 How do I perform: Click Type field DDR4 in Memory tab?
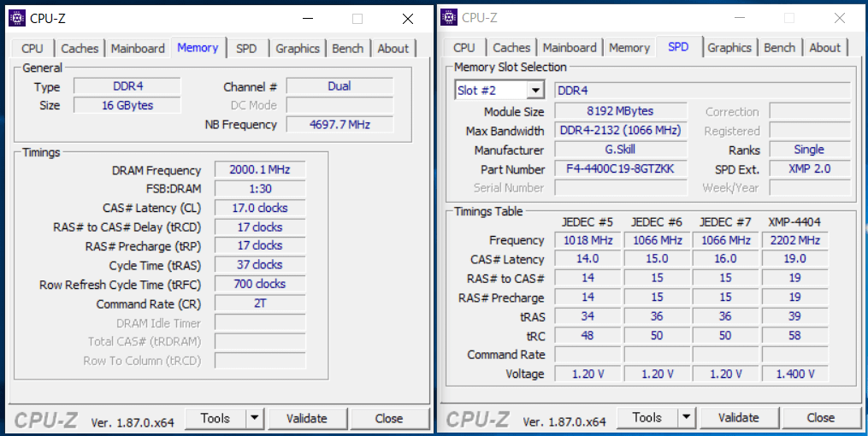tap(127, 85)
